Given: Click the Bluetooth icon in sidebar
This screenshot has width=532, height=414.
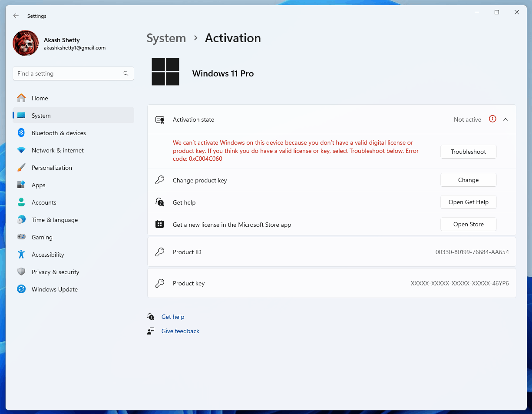Looking at the screenshot, I should (21, 133).
